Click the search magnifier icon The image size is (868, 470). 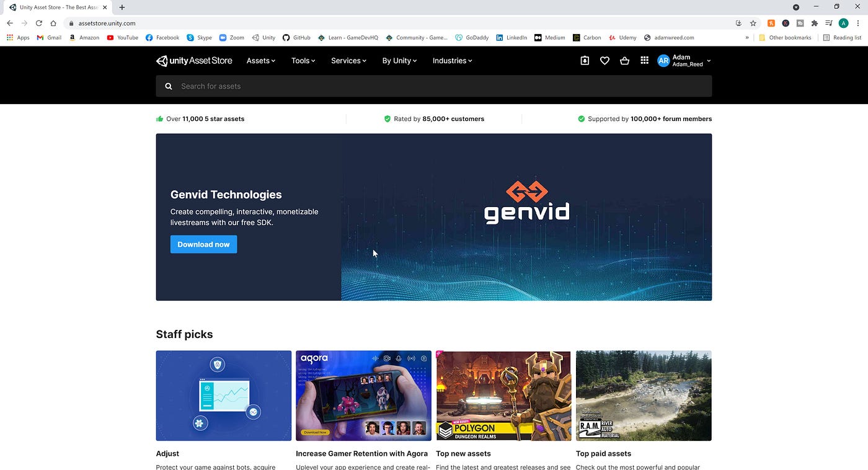tap(169, 86)
